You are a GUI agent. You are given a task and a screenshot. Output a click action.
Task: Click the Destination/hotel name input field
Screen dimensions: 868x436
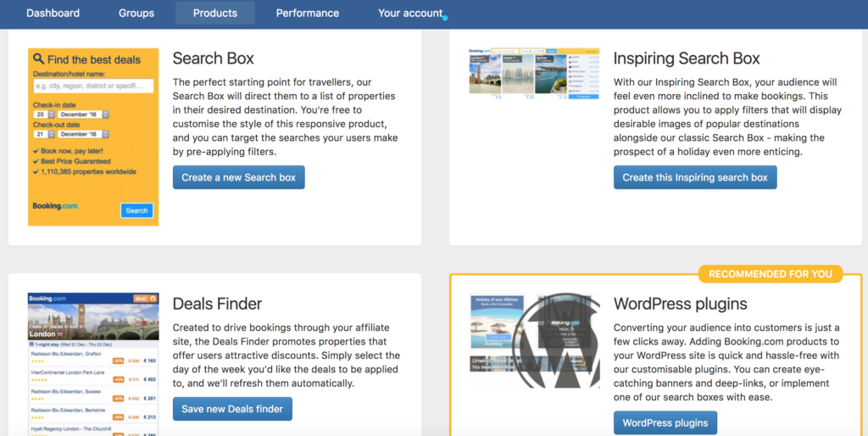pos(93,86)
